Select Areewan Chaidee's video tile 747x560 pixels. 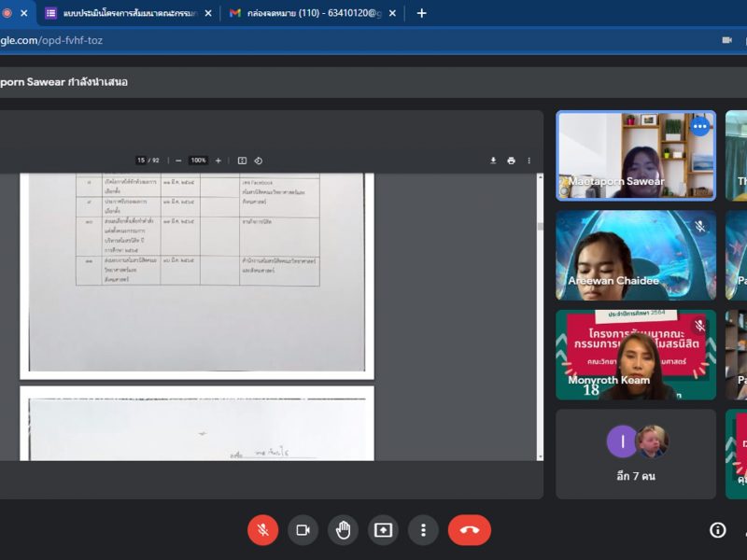(x=636, y=255)
